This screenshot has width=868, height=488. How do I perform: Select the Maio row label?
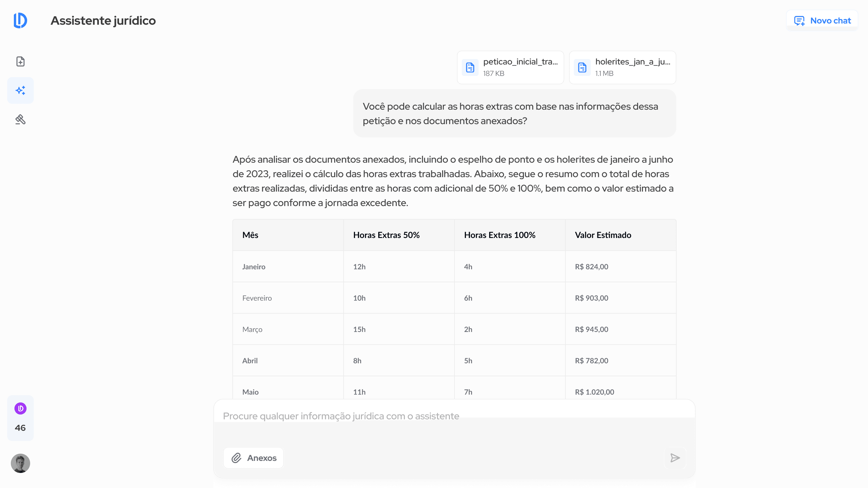(250, 392)
